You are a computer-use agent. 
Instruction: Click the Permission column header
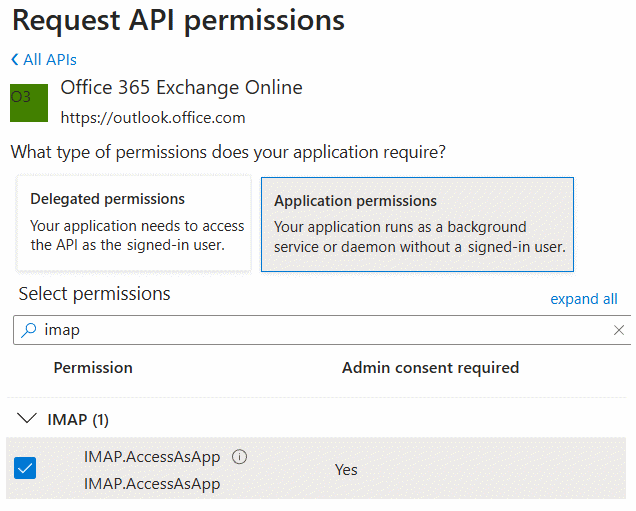tap(93, 368)
